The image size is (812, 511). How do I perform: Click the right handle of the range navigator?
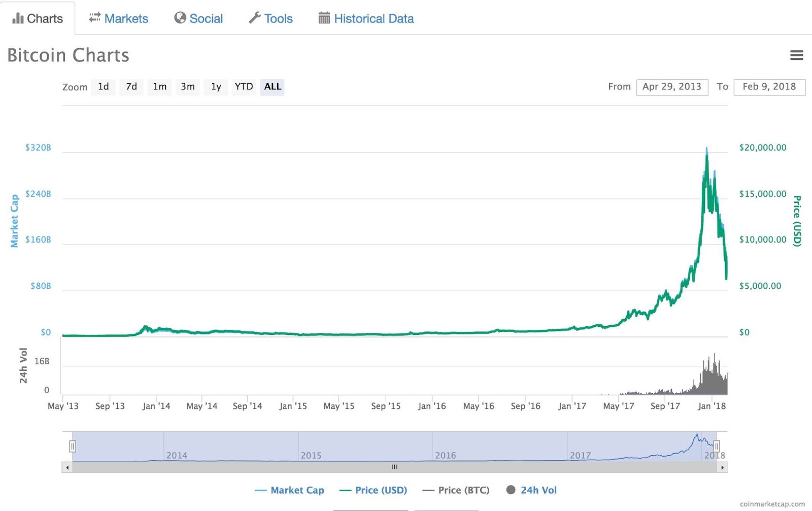(717, 446)
